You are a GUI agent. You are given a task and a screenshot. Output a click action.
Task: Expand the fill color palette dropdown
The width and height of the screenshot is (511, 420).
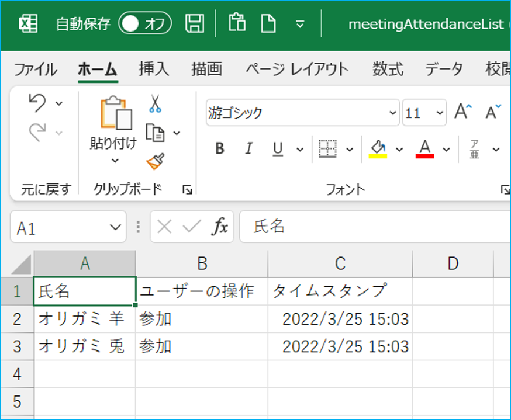click(x=399, y=150)
